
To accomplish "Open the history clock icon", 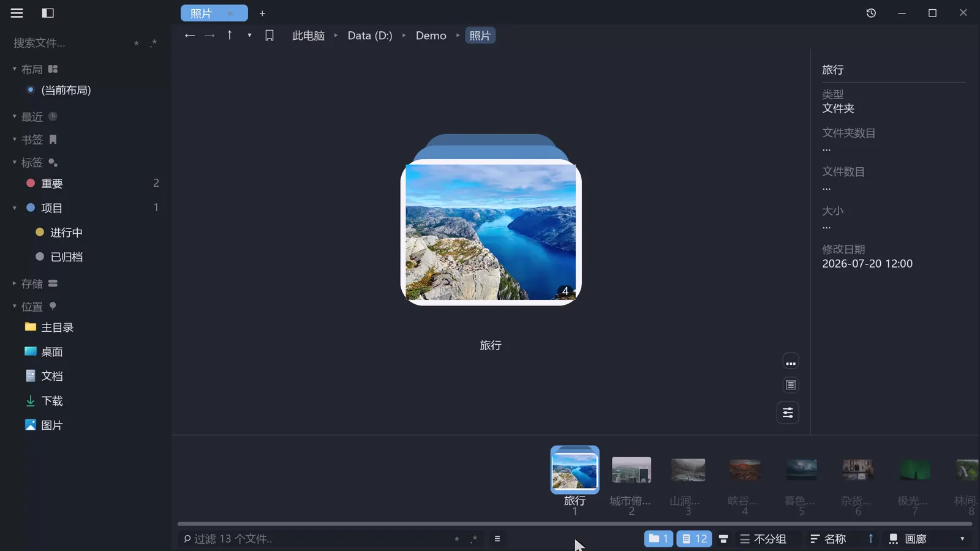I will (x=871, y=13).
